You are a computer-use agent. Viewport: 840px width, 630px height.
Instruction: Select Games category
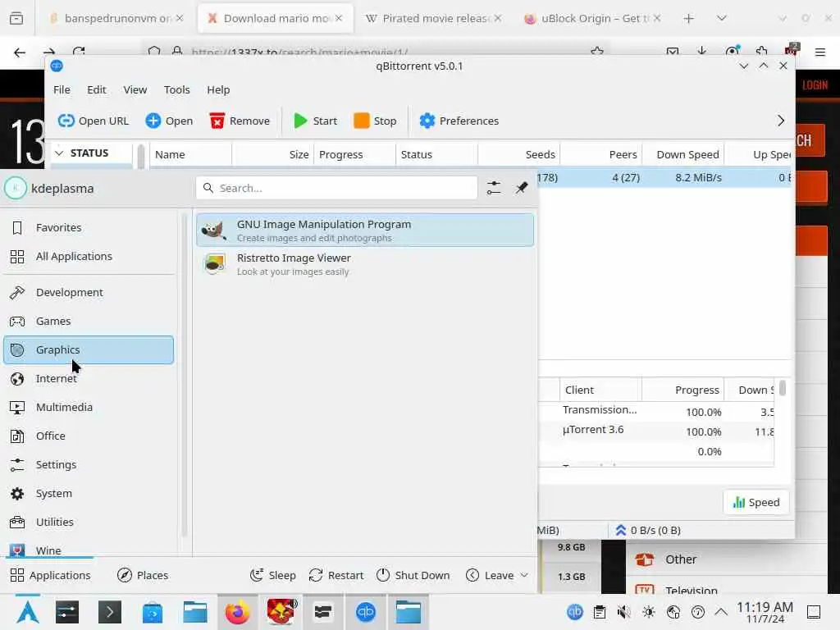point(89,322)
